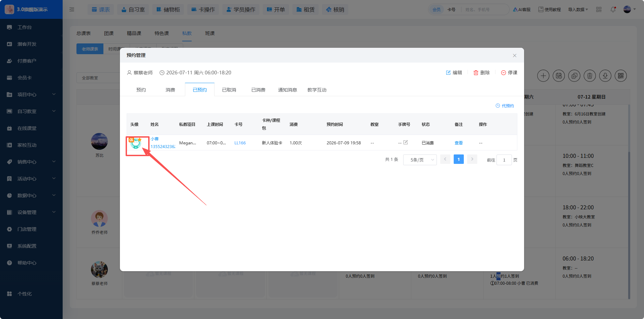Click the 前往 page number input

[504, 160]
